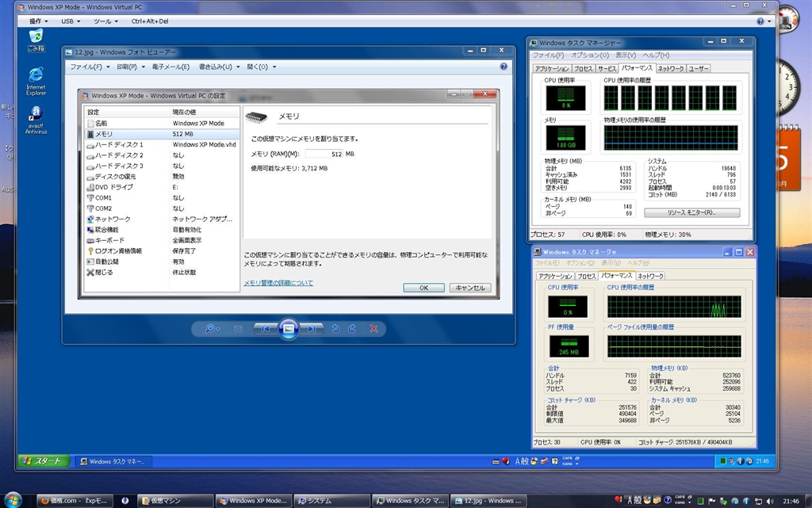This screenshot has height=508, width=812.
Task: Click プロセス: 30 in XP Task Manager status bar
Action: tap(547, 442)
